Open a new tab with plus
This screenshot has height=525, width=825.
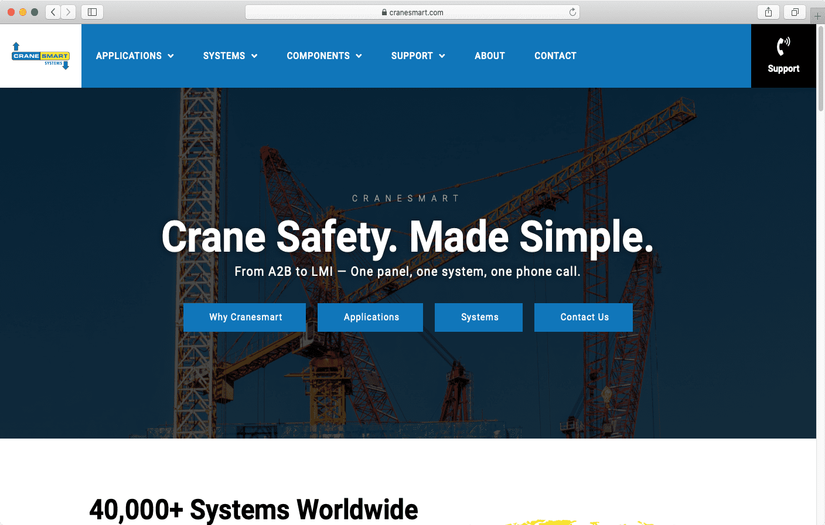click(817, 16)
